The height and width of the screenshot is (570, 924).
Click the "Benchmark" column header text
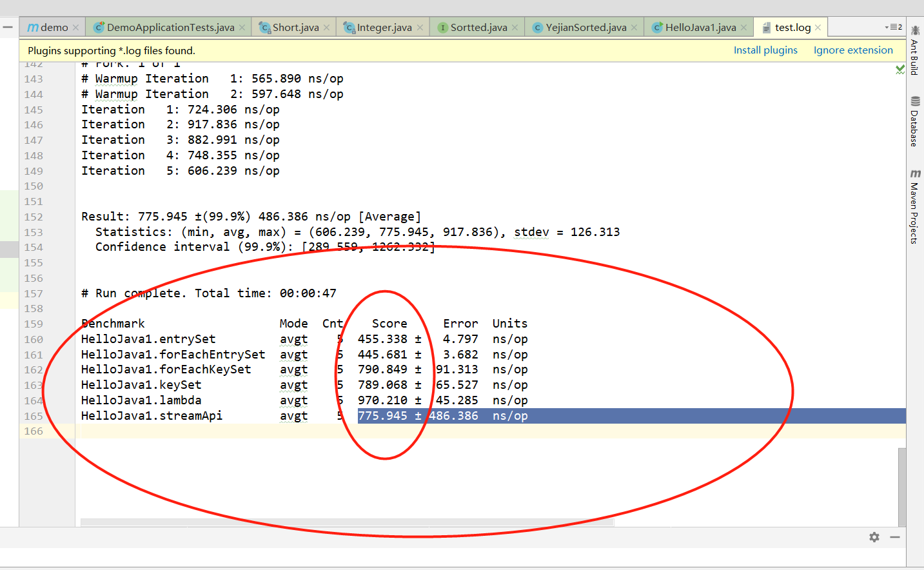tap(113, 324)
